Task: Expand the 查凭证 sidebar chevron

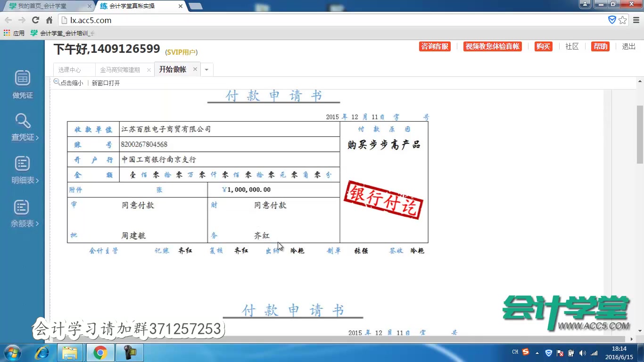Action: (x=38, y=137)
